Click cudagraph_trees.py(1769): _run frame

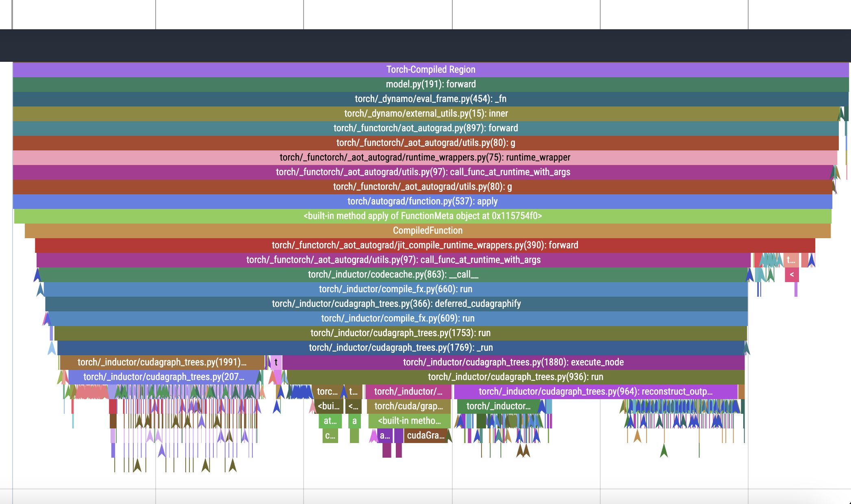coord(401,348)
